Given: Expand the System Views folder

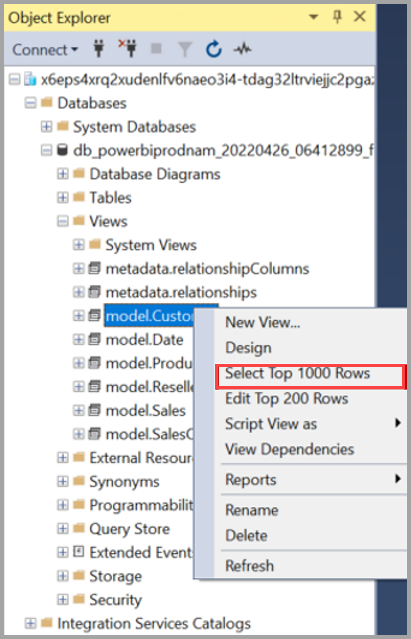Looking at the screenshot, I should (79, 245).
